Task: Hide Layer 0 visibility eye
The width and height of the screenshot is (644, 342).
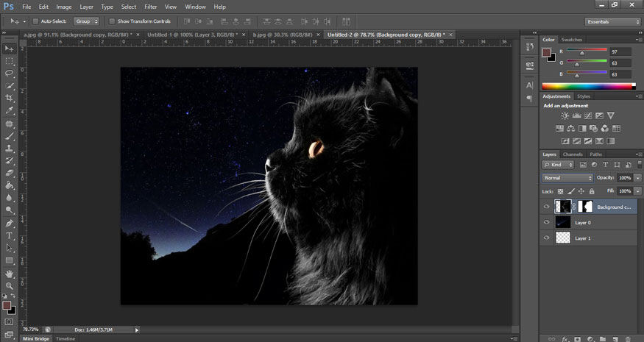Action: pos(546,223)
